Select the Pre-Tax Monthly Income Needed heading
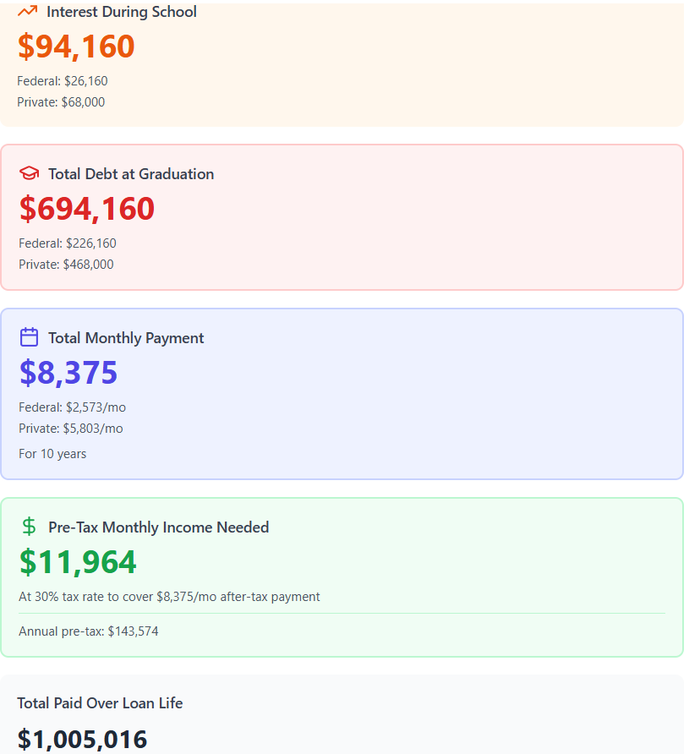Viewport: 700px width, 754px height. (158, 527)
